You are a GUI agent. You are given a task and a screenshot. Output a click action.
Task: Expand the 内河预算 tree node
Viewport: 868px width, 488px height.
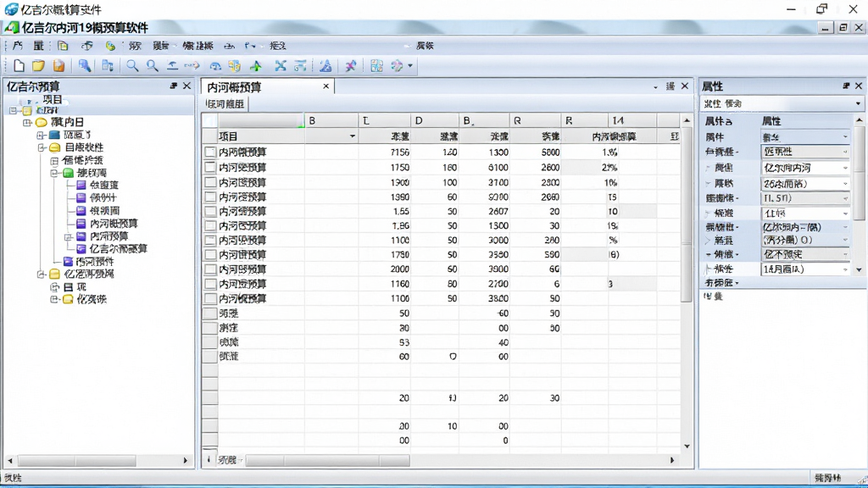click(x=68, y=237)
